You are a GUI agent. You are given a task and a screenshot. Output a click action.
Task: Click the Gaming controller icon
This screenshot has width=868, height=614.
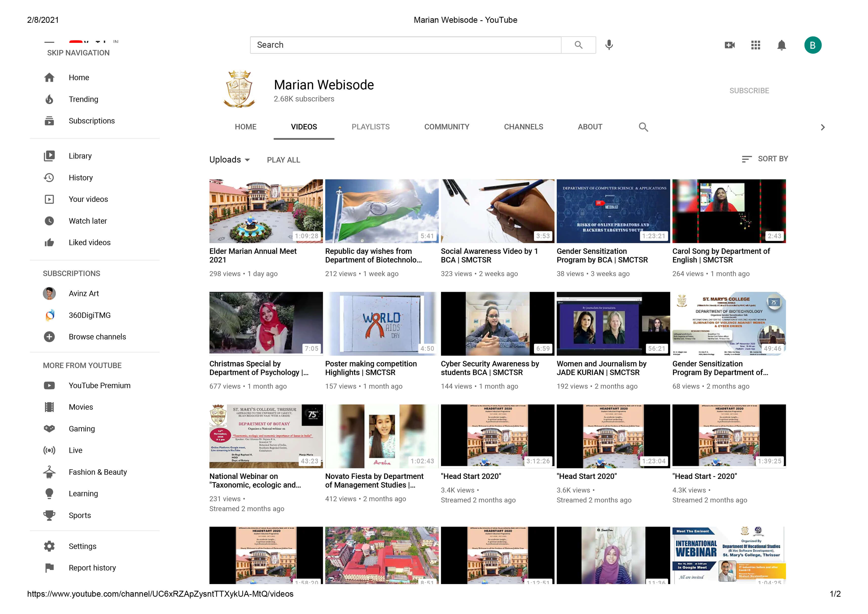point(49,429)
